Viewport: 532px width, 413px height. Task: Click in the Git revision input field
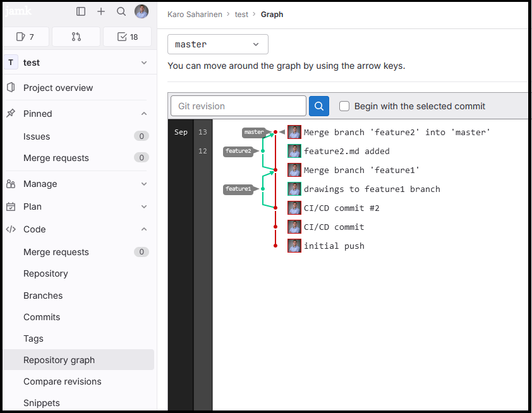(x=238, y=106)
